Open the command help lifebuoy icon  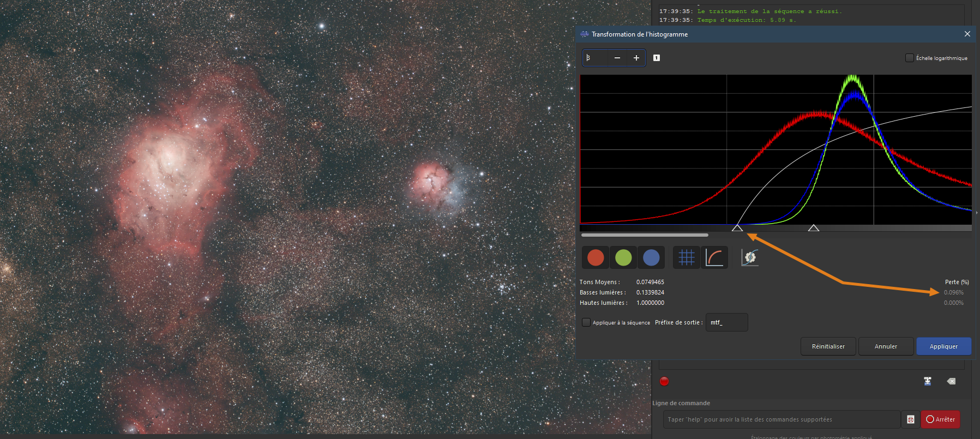911,419
